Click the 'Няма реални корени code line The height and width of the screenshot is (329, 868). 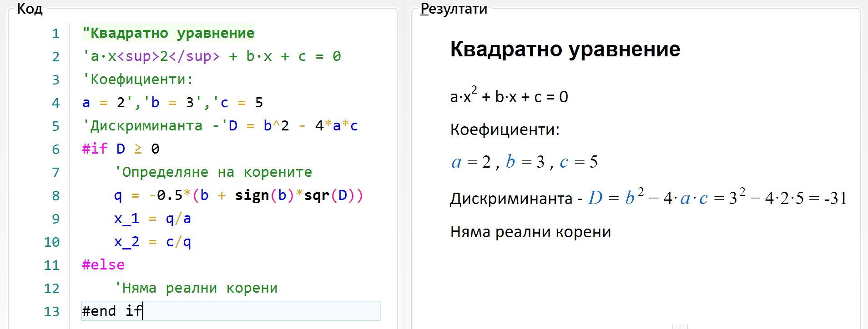coord(196,288)
